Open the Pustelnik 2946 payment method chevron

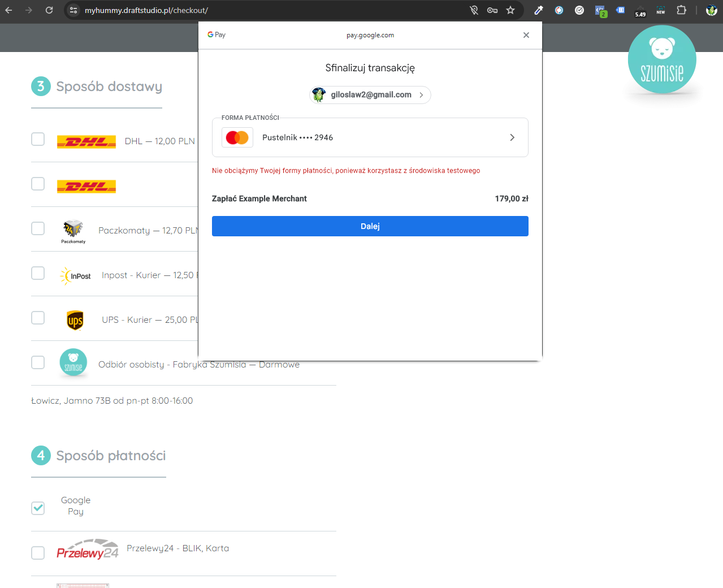512,137
